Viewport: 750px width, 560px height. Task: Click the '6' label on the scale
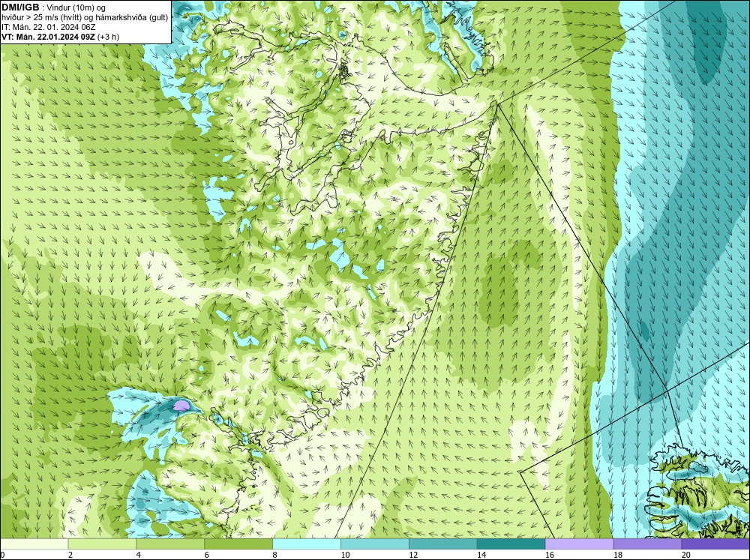point(207,555)
